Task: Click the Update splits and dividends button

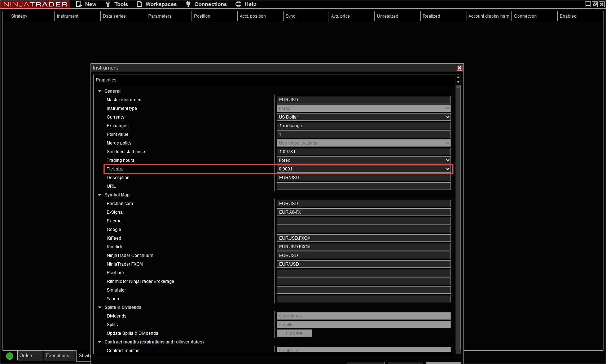Action: coord(294,333)
